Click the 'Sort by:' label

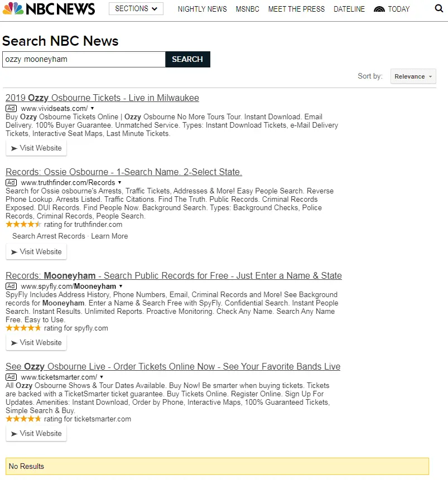coord(370,76)
